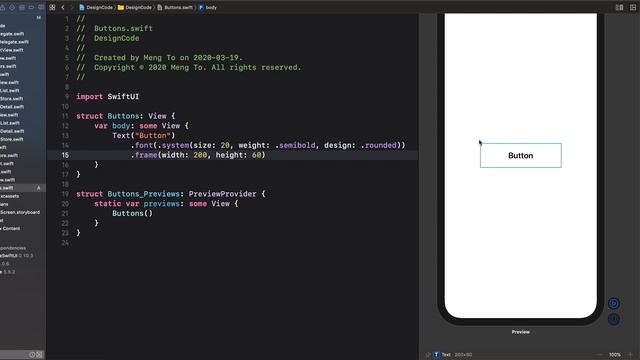The height and width of the screenshot is (360, 640).
Task: Open the issue navigator warning tab
Action: (x=3, y=7)
